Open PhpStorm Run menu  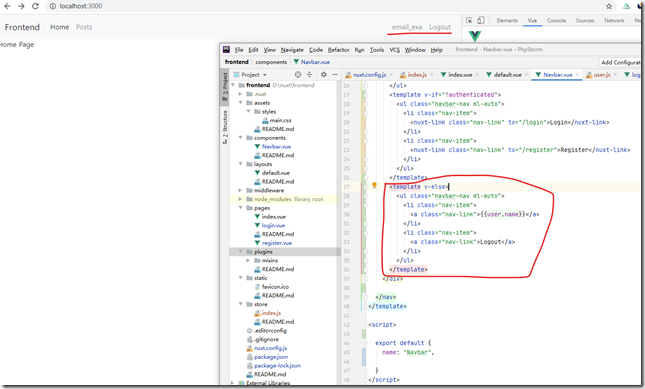click(x=360, y=50)
